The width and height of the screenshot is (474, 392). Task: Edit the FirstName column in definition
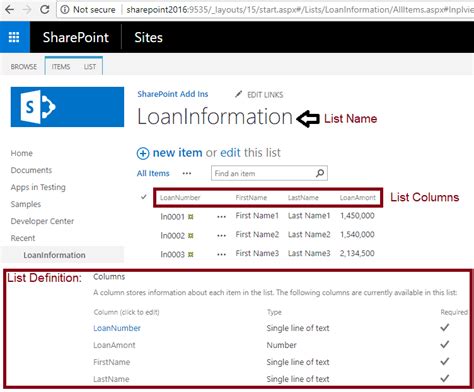112,362
